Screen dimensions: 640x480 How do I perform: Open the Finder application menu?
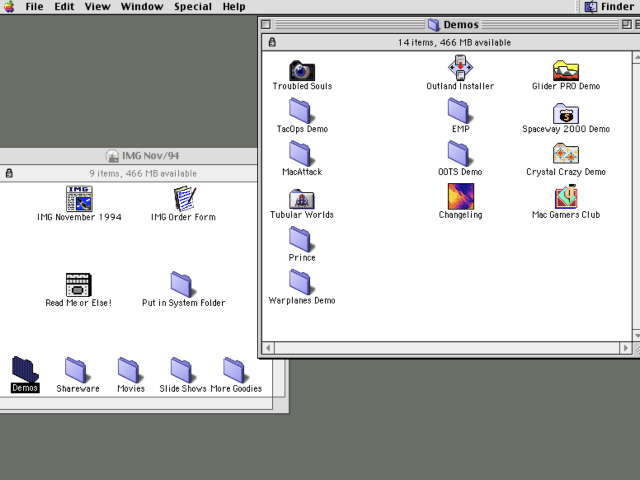(x=610, y=7)
